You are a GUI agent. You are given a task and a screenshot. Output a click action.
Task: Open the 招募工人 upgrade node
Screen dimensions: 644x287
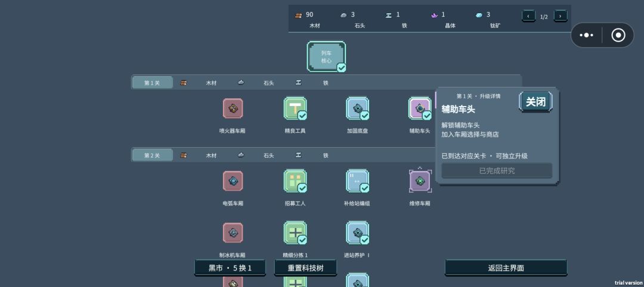295,181
